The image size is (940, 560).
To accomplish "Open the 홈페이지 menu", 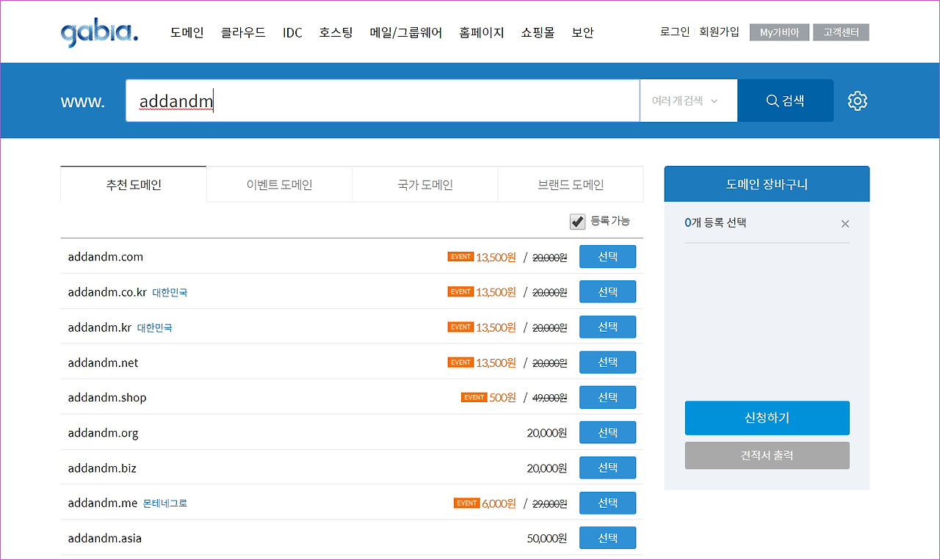I will pyautogui.click(x=482, y=32).
